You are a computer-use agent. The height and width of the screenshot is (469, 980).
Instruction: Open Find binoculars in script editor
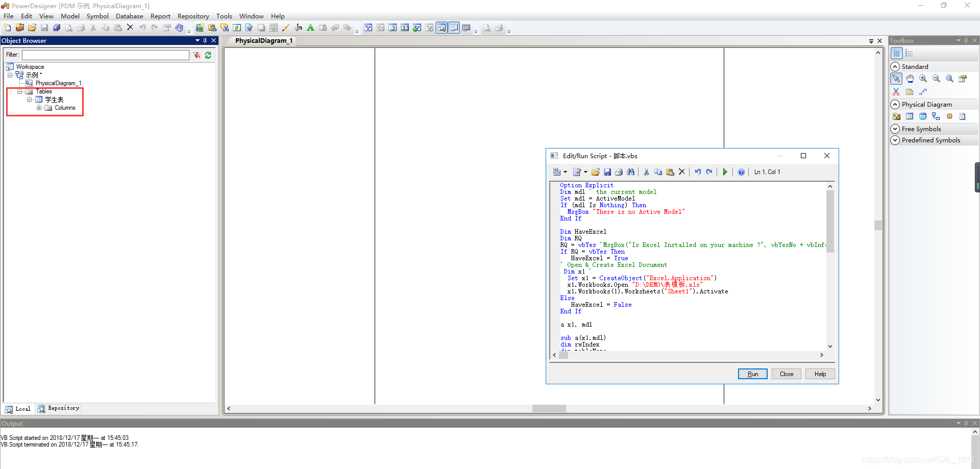[x=631, y=172]
